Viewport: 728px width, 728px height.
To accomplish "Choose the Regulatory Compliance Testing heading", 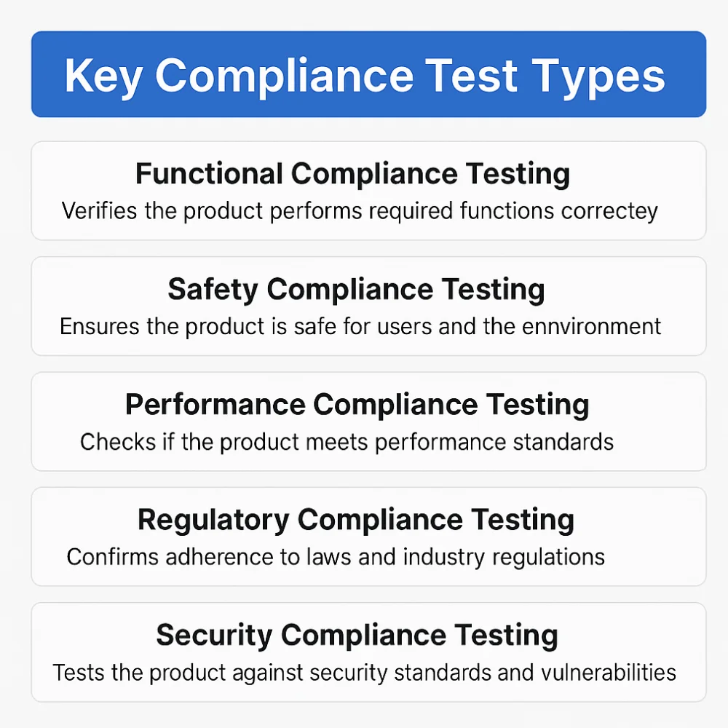I will coord(356,520).
